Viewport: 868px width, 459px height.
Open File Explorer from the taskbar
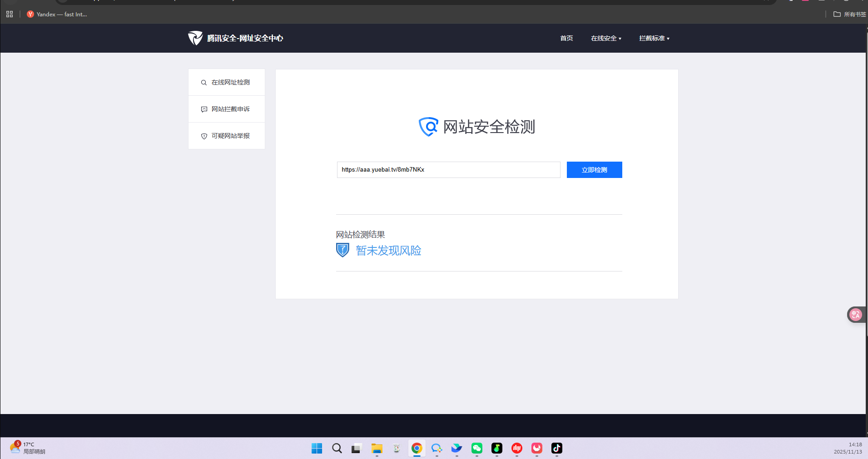click(377, 448)
